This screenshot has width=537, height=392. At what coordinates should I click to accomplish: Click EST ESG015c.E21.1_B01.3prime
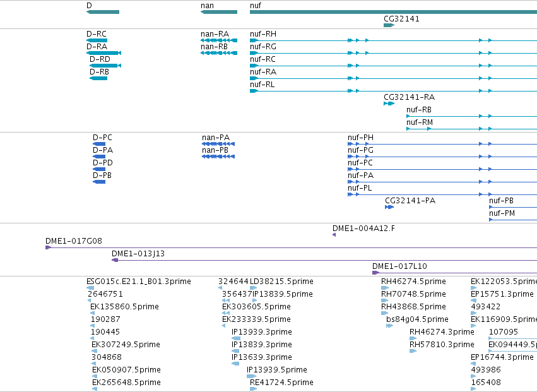click(90, 288)
